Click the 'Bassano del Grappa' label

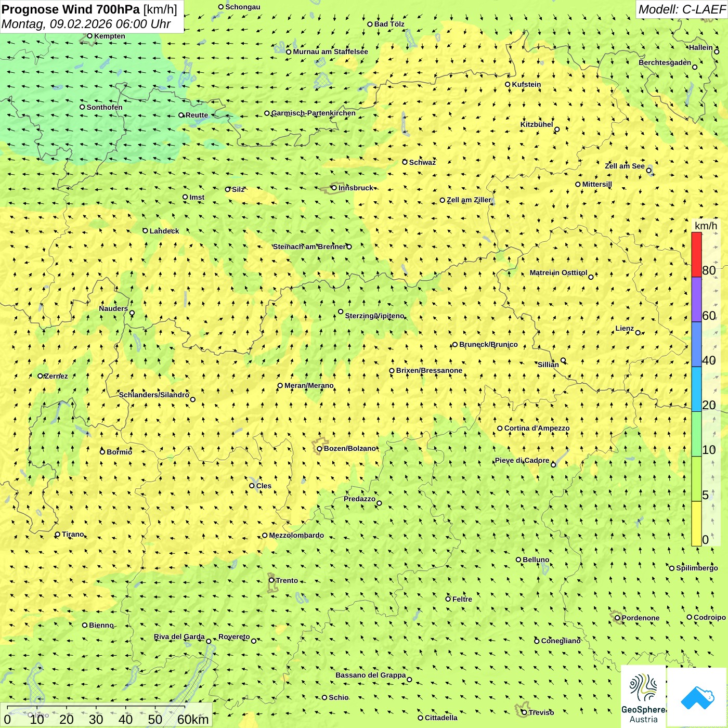tap(371, 675)
